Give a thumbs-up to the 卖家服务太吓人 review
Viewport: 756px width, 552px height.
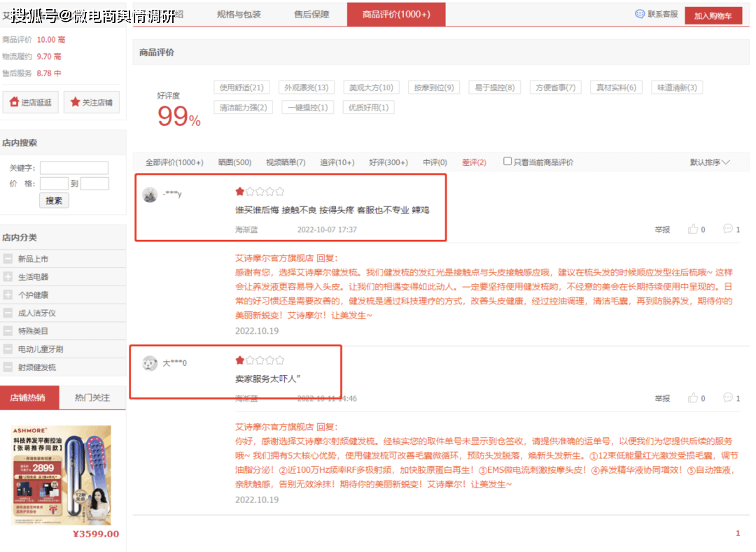pyautogui.click(x=692, y=397)
